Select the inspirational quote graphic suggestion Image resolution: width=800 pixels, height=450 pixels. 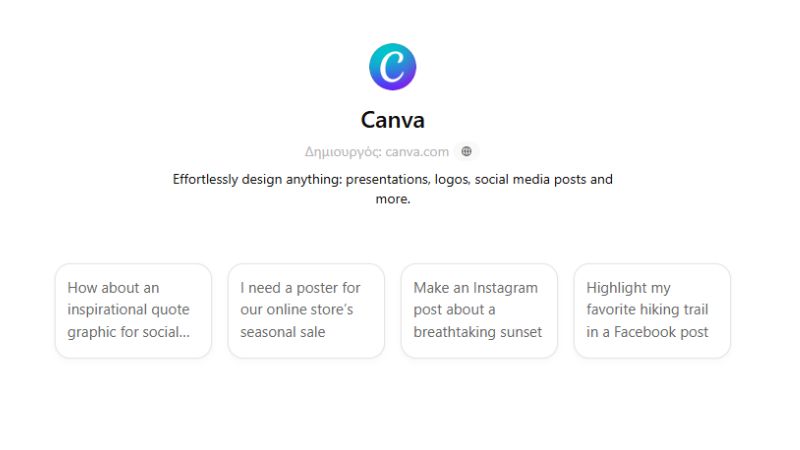133,311
